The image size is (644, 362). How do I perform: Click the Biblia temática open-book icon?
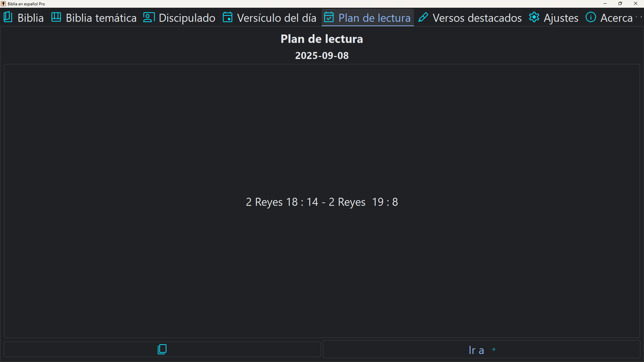pos(56,17)
